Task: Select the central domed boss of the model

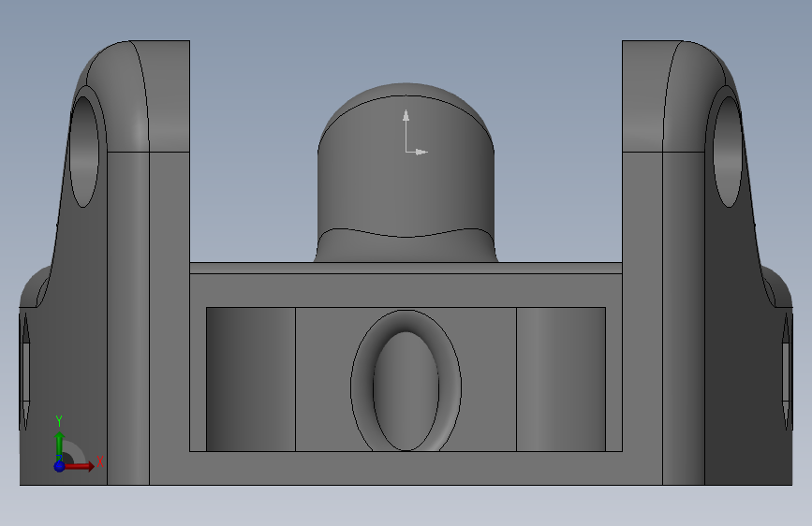Action: (406, 172)
